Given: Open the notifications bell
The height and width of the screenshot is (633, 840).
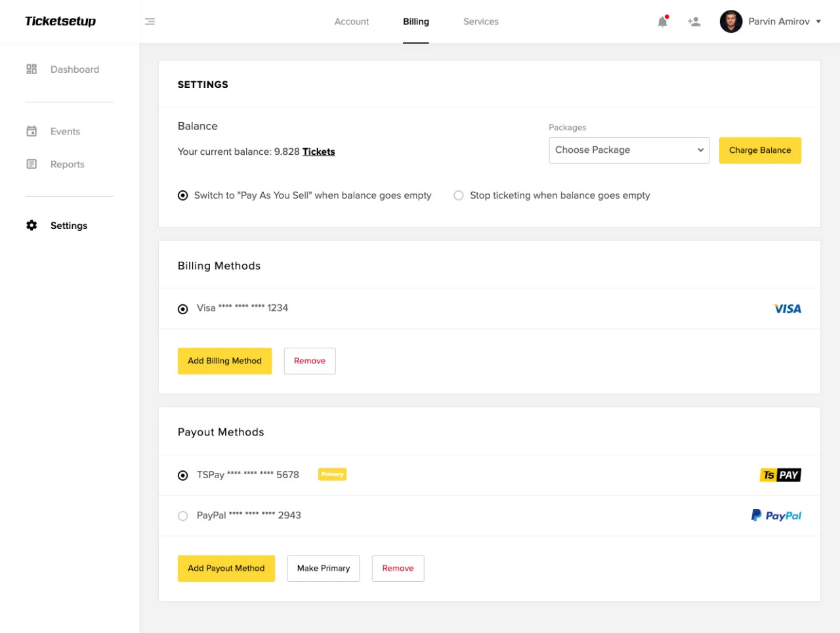Looking at the screenshot, I should [662, 21].
